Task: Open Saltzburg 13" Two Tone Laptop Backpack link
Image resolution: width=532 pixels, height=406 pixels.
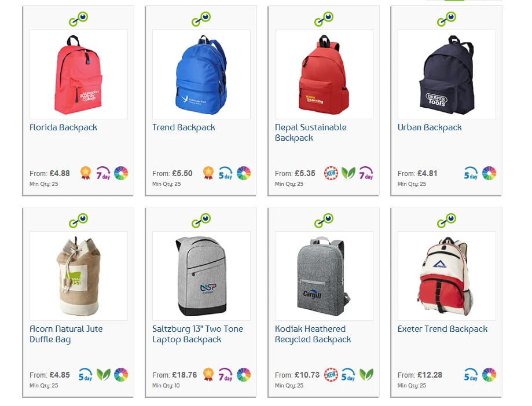Action: pyautogui.click(x=197, y=334)
